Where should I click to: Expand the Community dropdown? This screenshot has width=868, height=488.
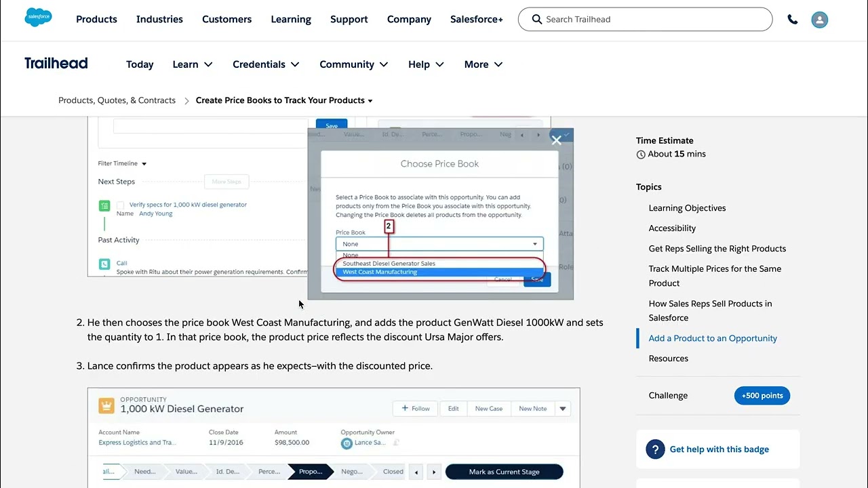click(x=353, y=64)
